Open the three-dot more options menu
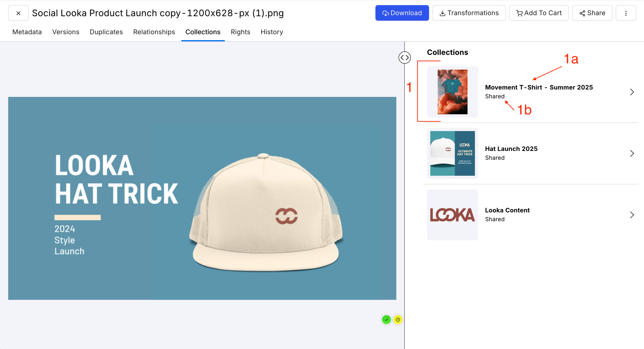The image size is (644, 349). point(626,13)
